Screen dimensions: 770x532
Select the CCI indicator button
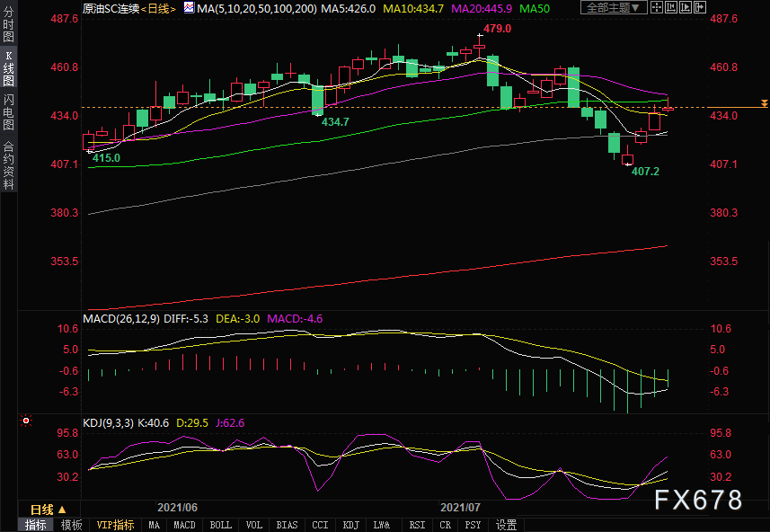tap(320, 525)
